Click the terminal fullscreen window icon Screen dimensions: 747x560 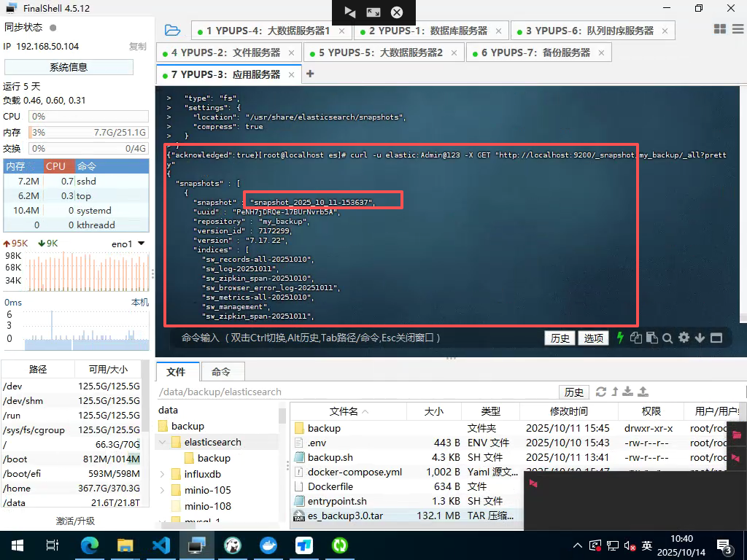coord(716,338)
